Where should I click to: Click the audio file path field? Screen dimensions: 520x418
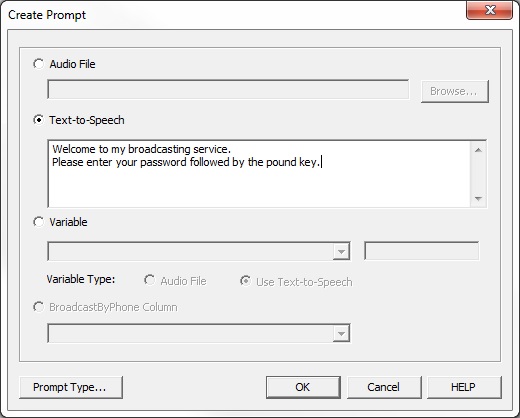228,89
